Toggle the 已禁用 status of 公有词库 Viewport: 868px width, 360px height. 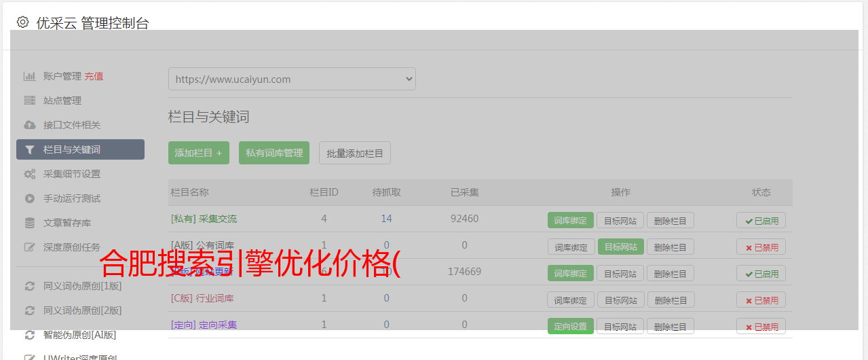[x=761, y=247]
